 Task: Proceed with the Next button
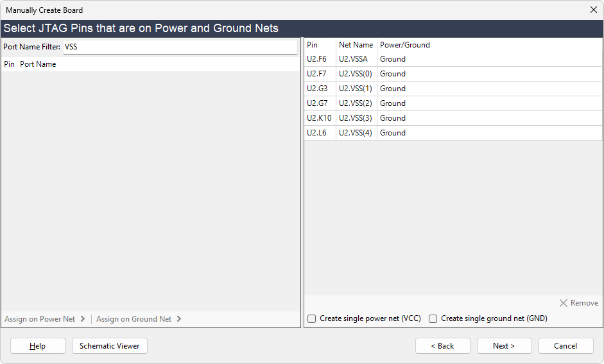tap(504, 346)
